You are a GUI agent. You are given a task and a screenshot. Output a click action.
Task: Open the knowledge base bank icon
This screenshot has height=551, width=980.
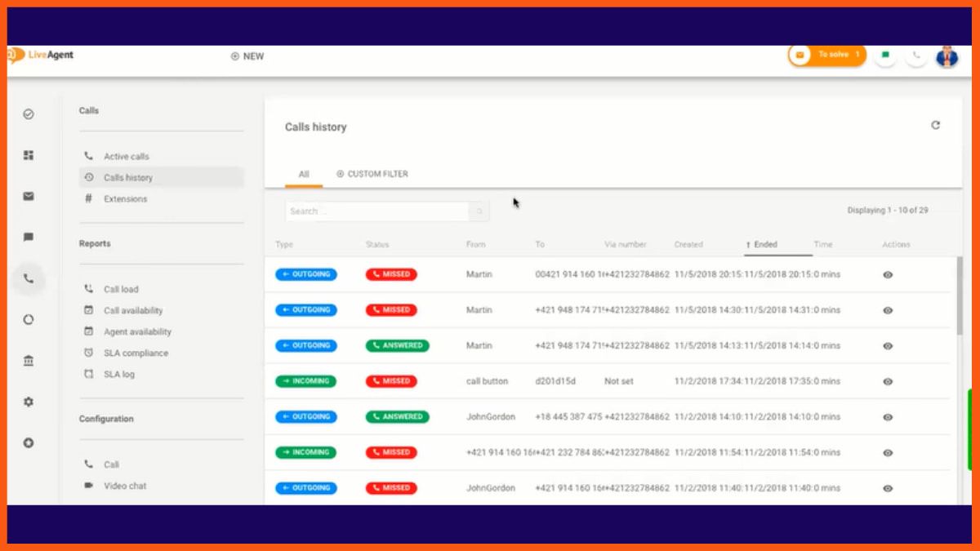point(29,361)
